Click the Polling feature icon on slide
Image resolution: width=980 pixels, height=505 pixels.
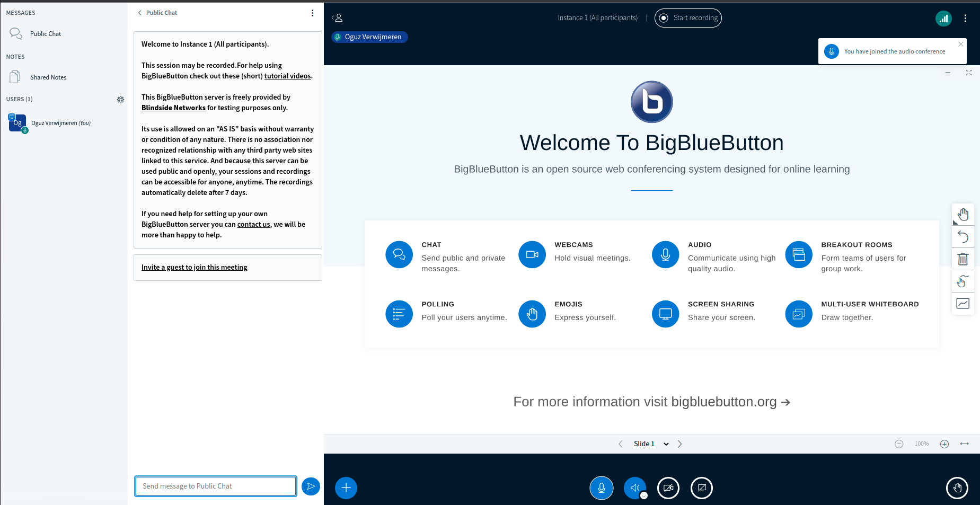399,314
